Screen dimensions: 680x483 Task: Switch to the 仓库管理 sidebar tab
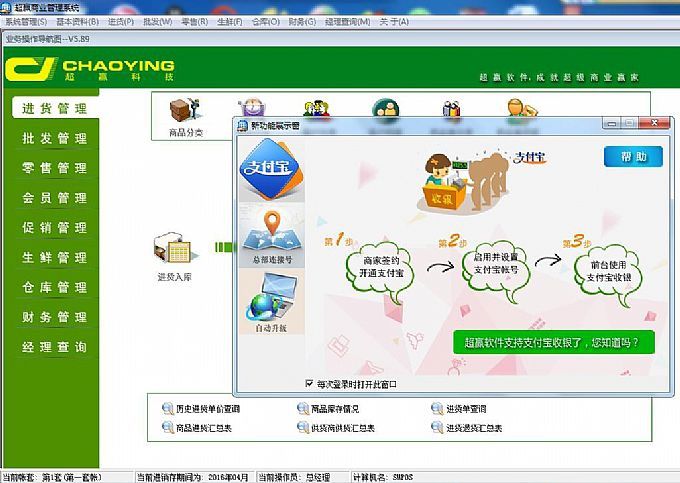click(x=55, y=287)
